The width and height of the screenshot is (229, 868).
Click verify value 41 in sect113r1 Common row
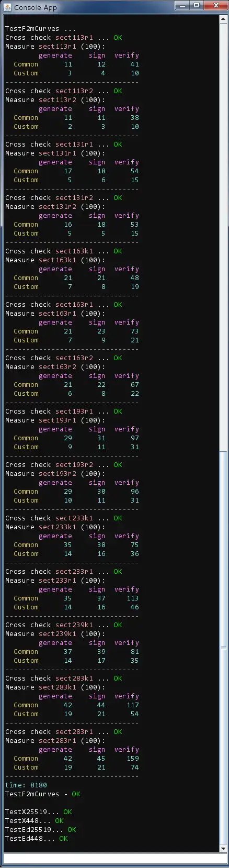[x=135, y=64]
